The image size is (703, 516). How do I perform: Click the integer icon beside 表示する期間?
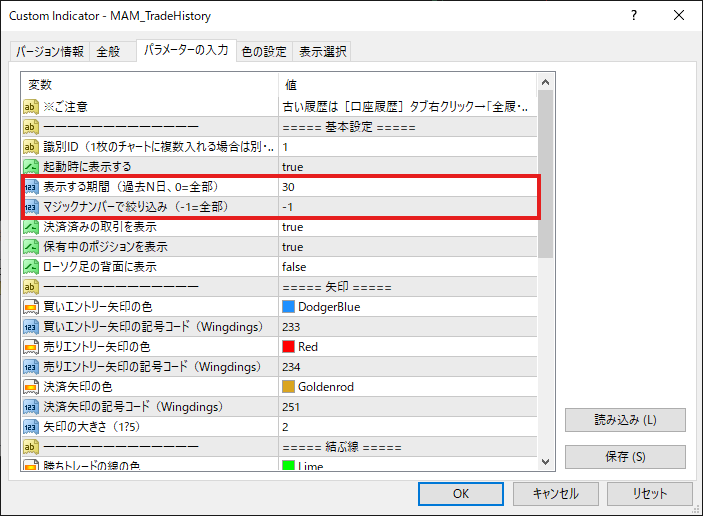[x=30, y=187]
